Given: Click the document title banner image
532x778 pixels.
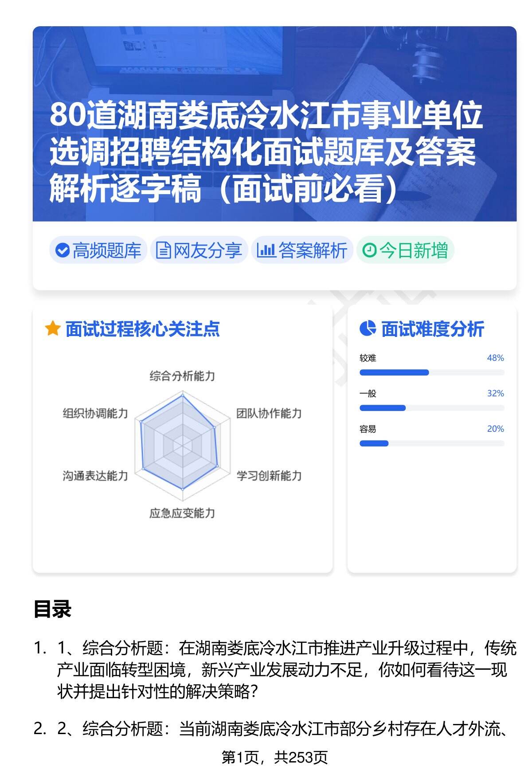Looking at the screenshot, I should click(274, 124).
